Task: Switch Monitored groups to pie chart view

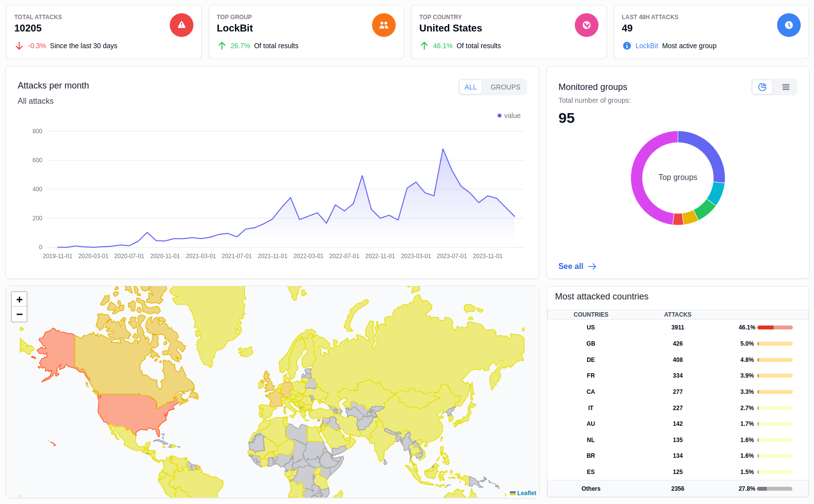Action: click(x=762, y=87)
